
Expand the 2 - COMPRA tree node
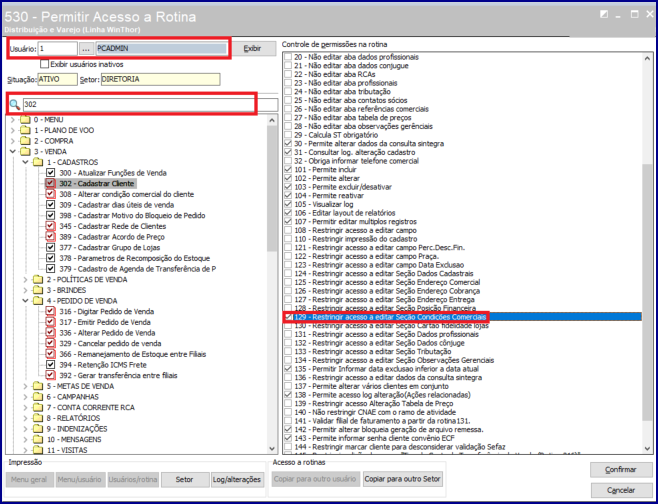(x=13, y=141)
